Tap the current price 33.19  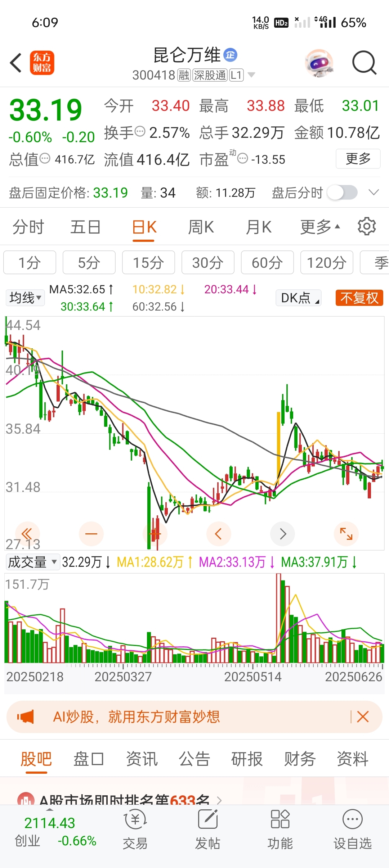46,110
